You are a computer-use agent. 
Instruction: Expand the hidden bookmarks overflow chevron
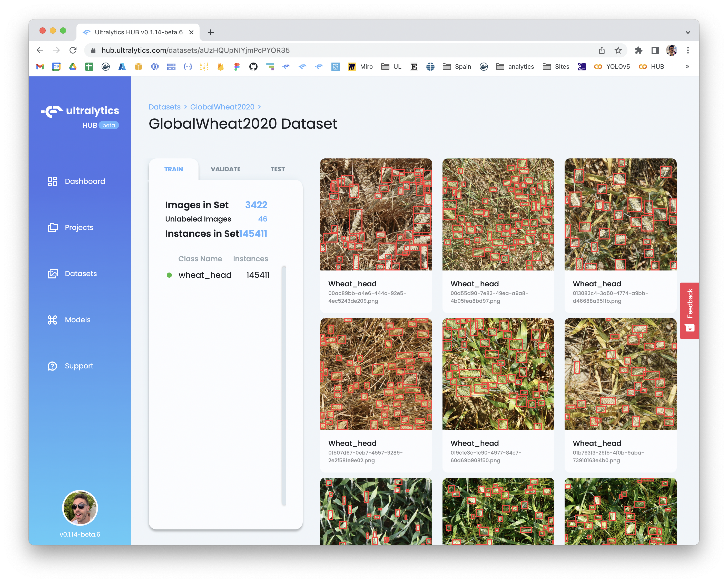click(687, 66)
